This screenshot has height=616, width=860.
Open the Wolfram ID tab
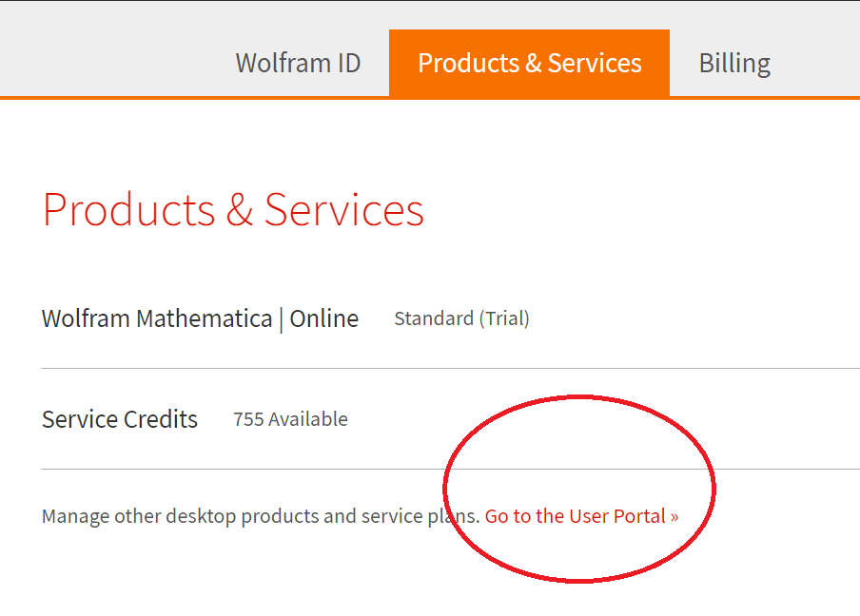298,64
